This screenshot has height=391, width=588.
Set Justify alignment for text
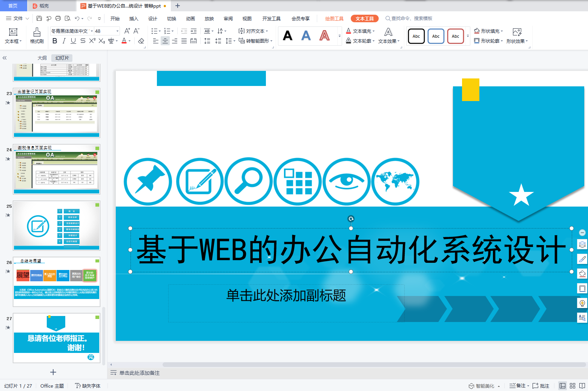click(184, 41)
